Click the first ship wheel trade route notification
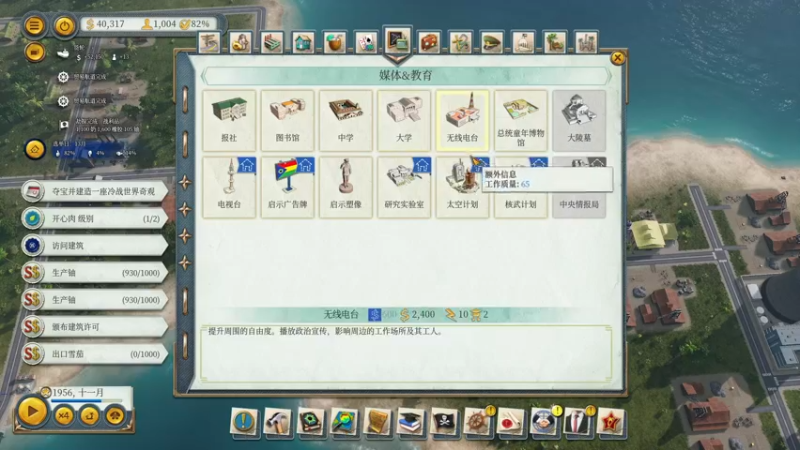The image size is (800, 450). pos(63,77)
